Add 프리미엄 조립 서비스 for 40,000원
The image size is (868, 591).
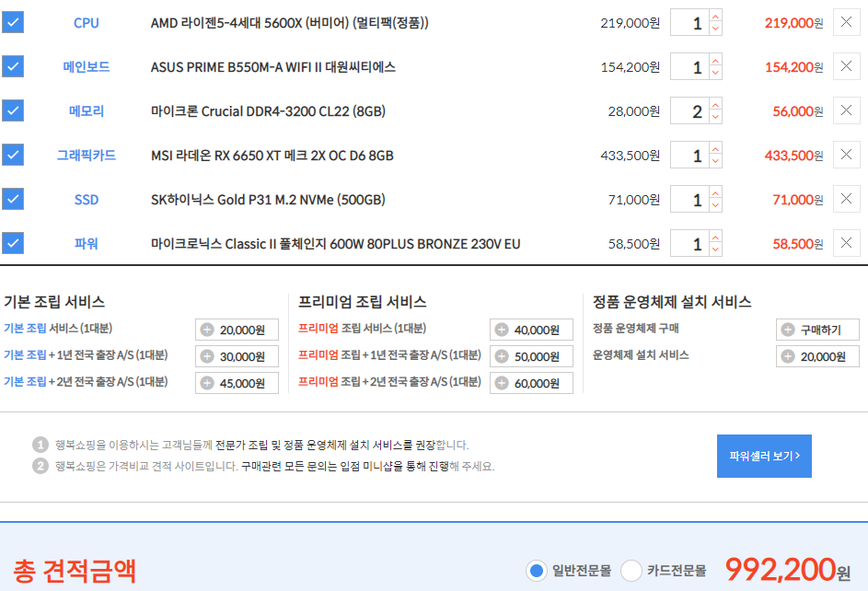click(x=531, y=330)
